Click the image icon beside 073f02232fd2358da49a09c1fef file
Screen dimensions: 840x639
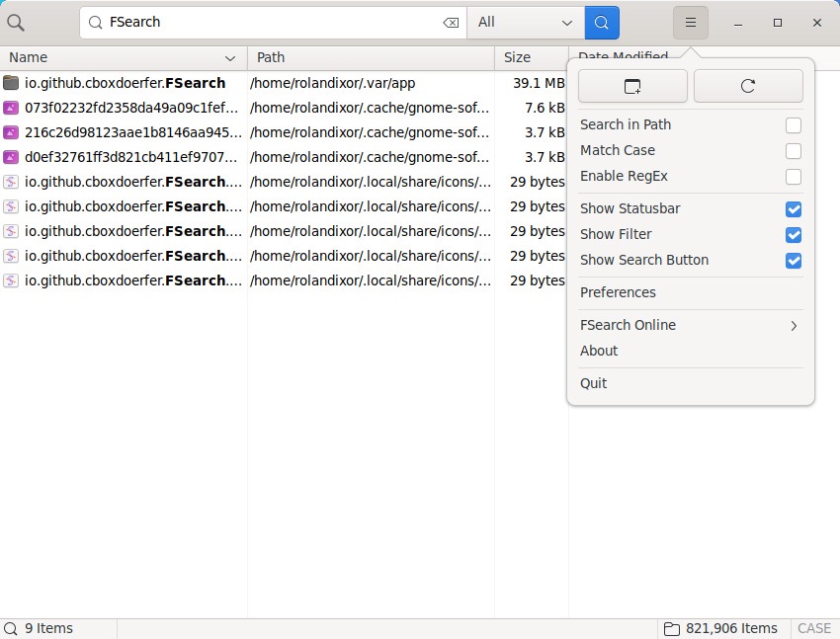pos(10,108)
